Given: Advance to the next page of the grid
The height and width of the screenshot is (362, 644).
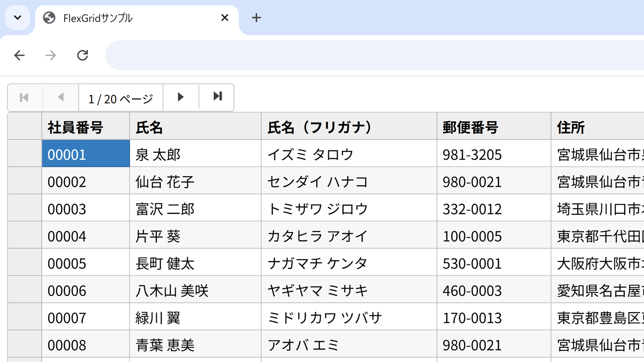Looking at the screenshot, I should click(180, 97).
